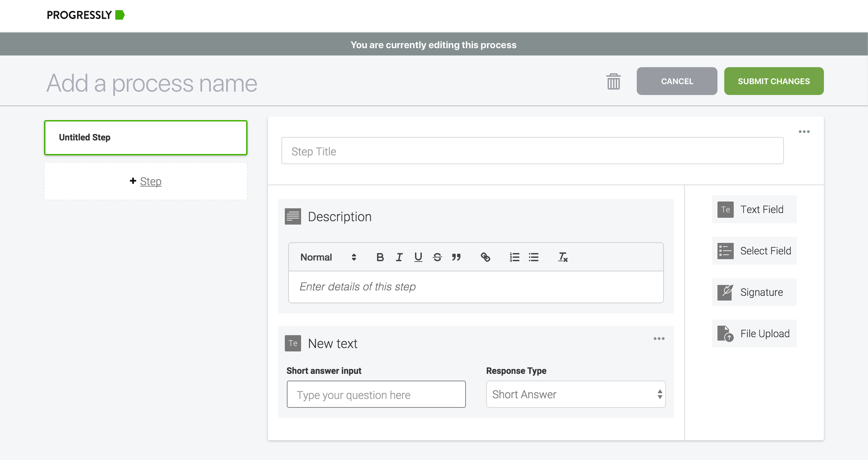The image size is (868, 460).
Task: Toggle strikethrough formatting button
Action: point(437,257)
